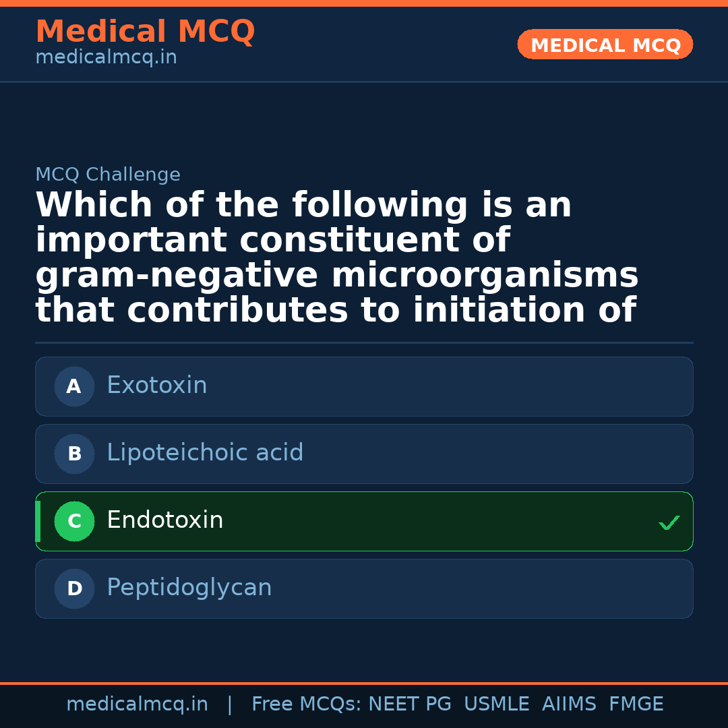Click the green checkmark on the Endotoxin row
This screenshot has width=728, height=728.
pos(669,522)
